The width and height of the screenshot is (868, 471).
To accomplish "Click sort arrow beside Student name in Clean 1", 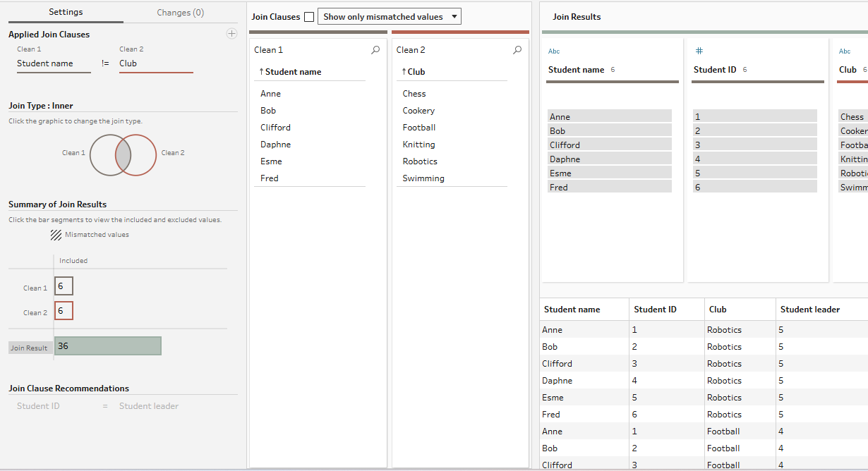I will click(x=261, y=72).
